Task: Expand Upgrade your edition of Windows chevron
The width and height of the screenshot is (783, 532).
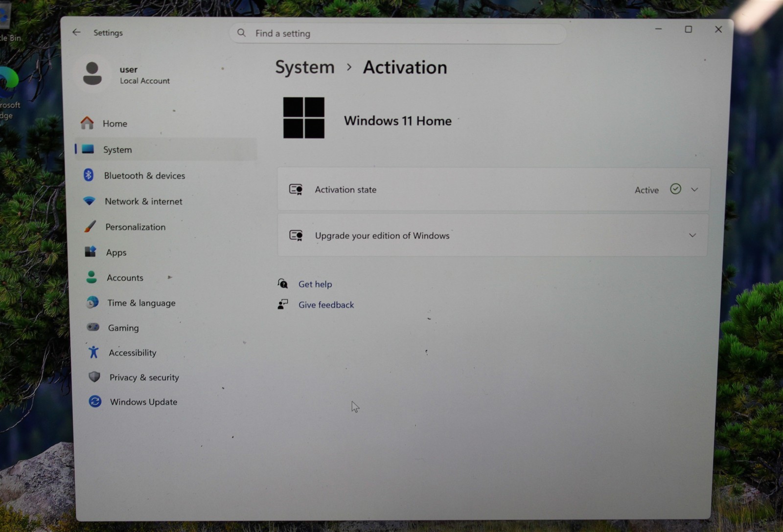Action: [x=692, y=235]
